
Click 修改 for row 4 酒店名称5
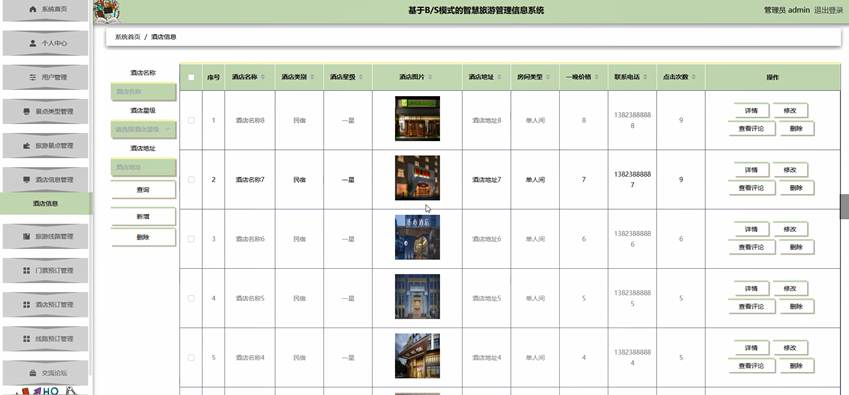pos(790,288)
